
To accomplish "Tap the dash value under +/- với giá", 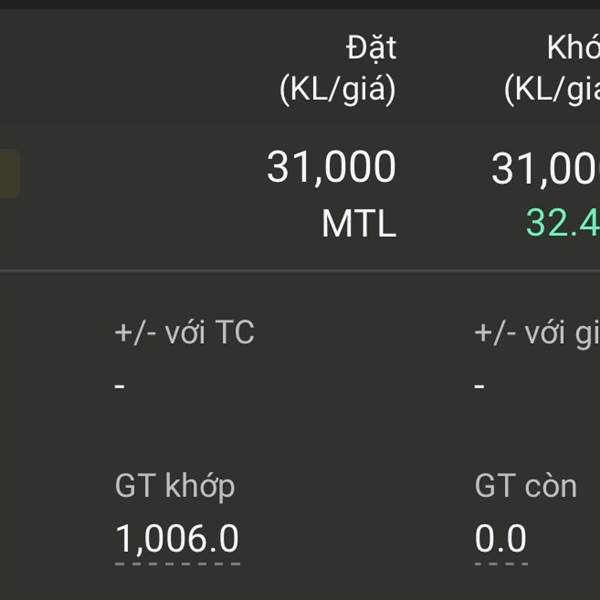I will [479, 386].
